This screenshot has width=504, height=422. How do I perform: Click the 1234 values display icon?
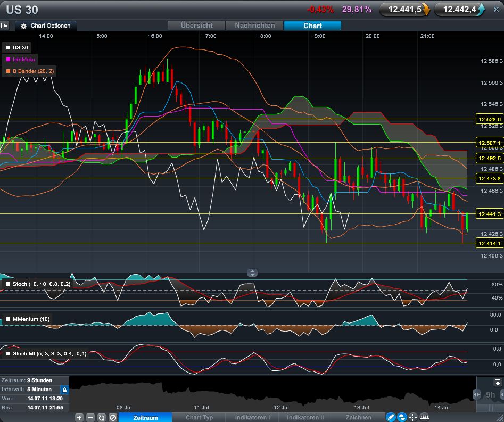(424, 417)
